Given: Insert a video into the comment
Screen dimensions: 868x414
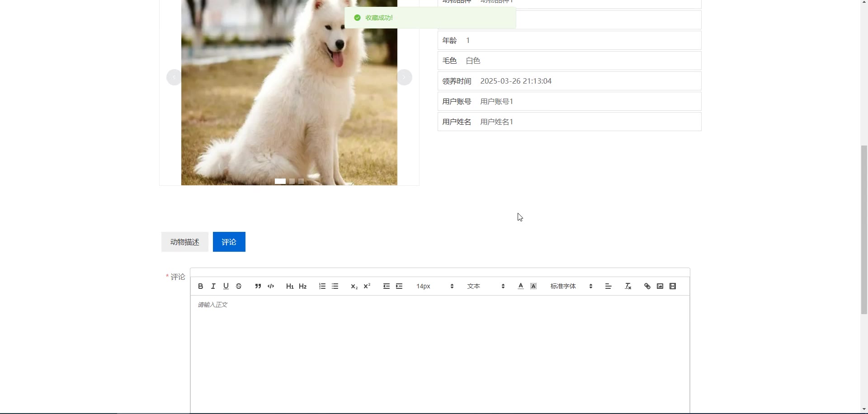Looking at the screenshot, I should (673, 286).
